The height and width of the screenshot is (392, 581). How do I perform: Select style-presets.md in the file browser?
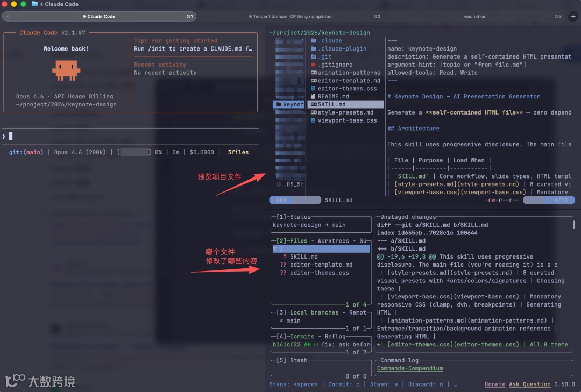pyautogui.click(x=345, y=112)
